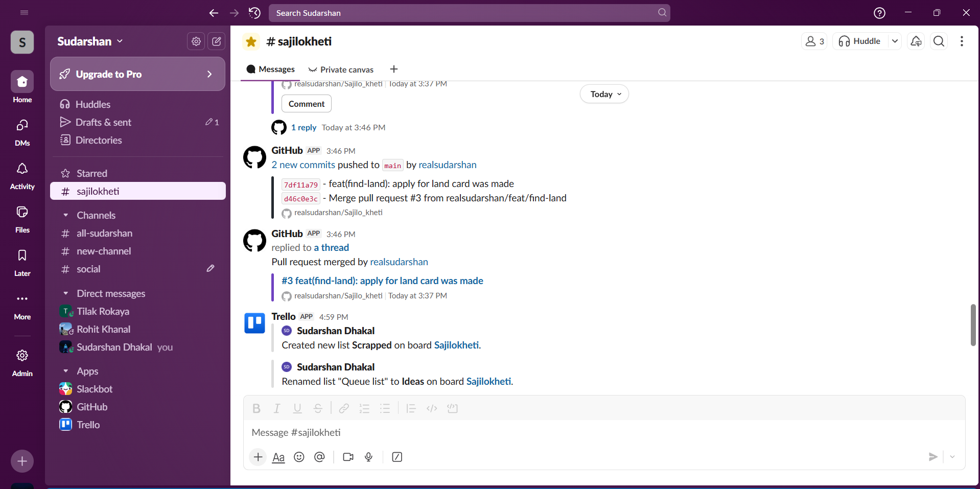Toggle bold formatting in the message toolbar
The height and width of the screenshot is (489, 980).
click(256, 408)
